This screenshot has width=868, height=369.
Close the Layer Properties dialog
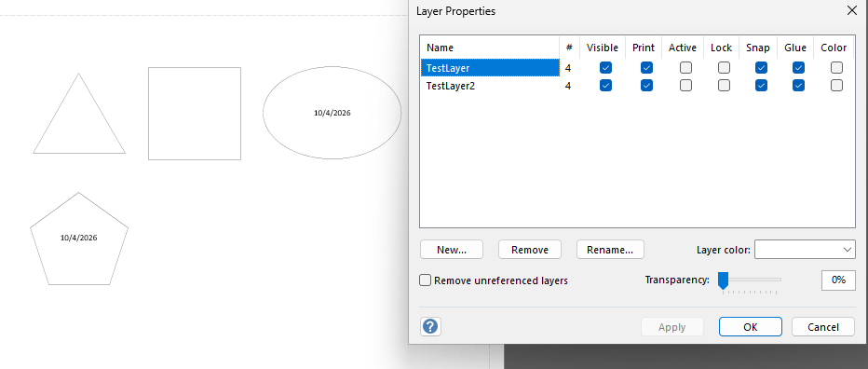(x=851, y=10)
